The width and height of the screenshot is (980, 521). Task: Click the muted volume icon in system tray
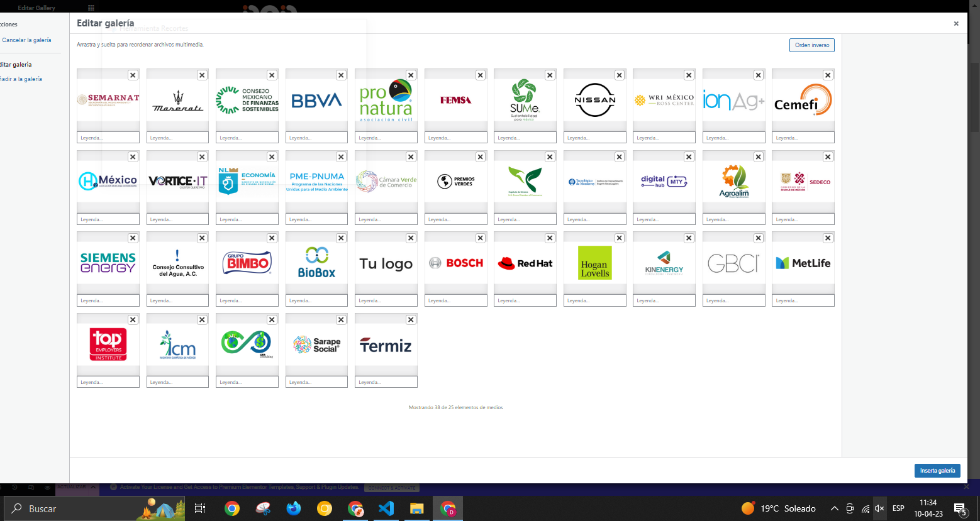[x=879, y=508]
